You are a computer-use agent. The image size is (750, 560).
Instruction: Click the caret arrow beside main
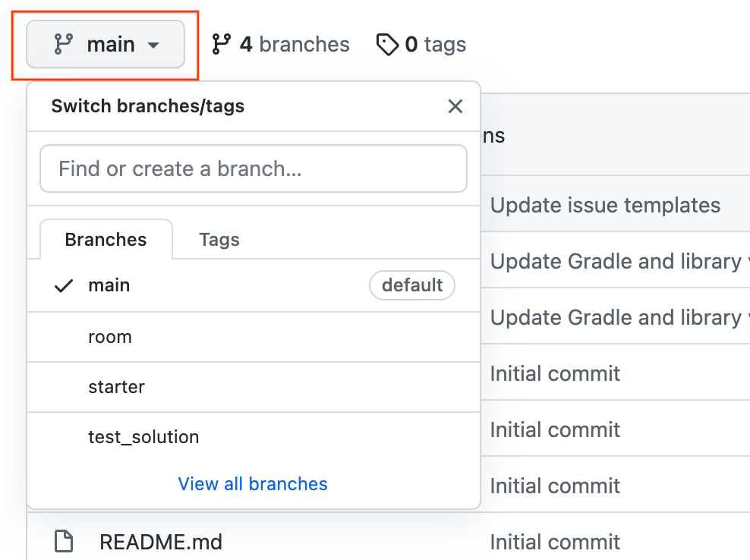[153, 46]
